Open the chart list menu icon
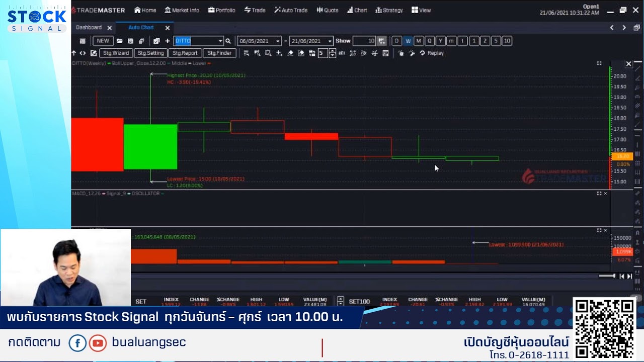 pyautogui.click(x=83, y=41)
